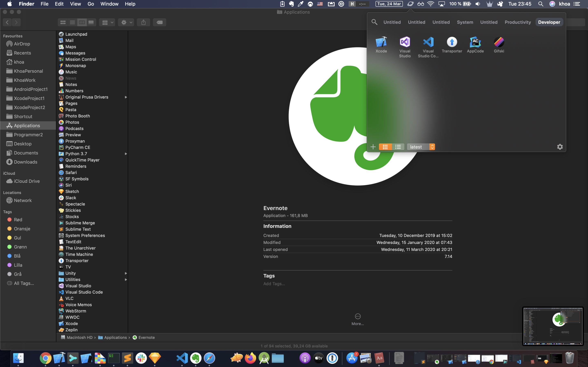Viewport: 588px width, 367px height.
Task: Open Xcode icon in Developer popup
Action: tap(381, 42)
